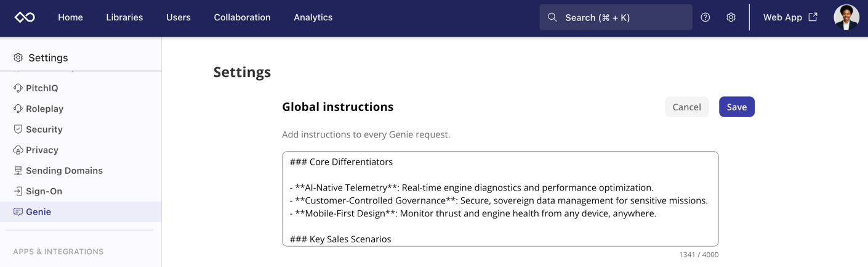
Task: Open the Collaboration menu
Action: pyautogui.click(x=242, y=17)
